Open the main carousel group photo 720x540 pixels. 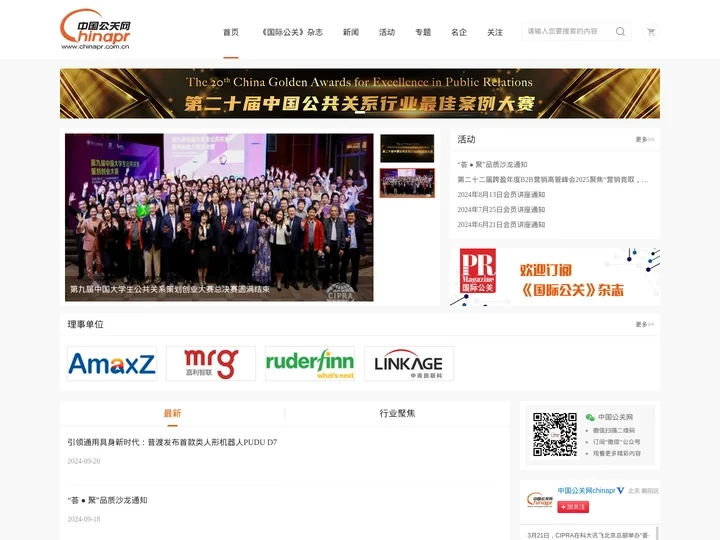click(219, 217)
